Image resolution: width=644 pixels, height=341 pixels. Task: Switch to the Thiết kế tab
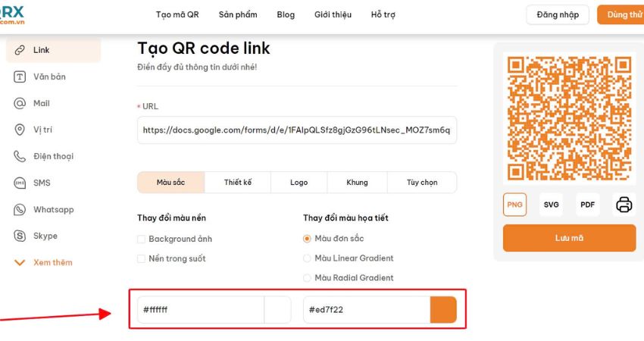click(x=238, y=183)
